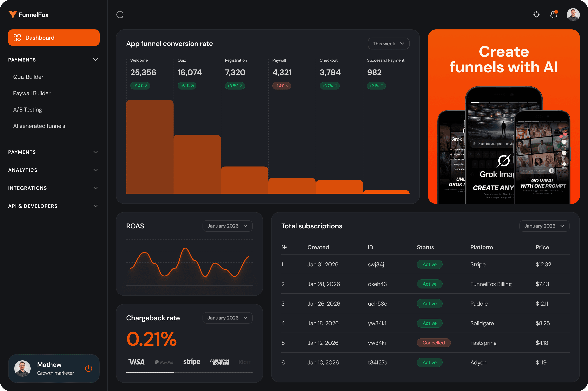Open the ROAS January 2026 dropdown
This screenshot has height=391, width=588.
227,226
